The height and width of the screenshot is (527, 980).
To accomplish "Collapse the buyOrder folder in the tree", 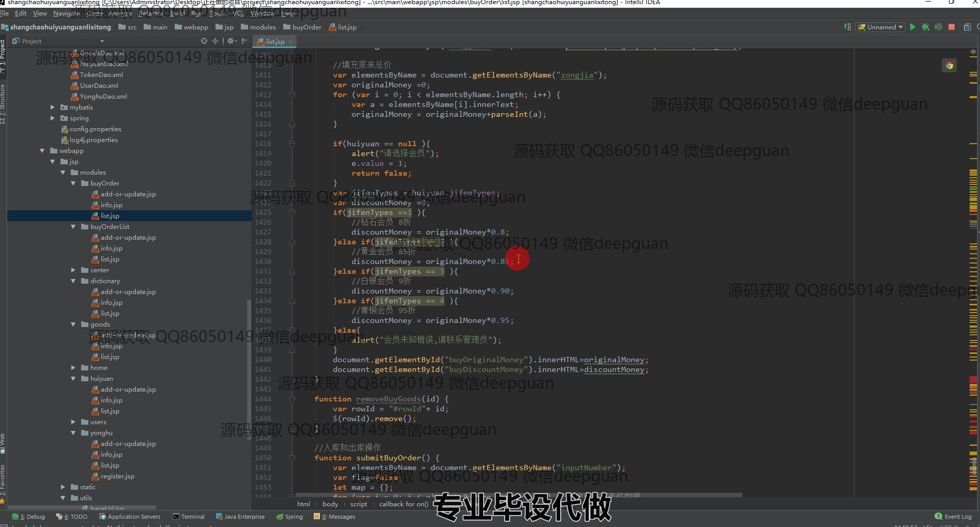I will point(73,183).
